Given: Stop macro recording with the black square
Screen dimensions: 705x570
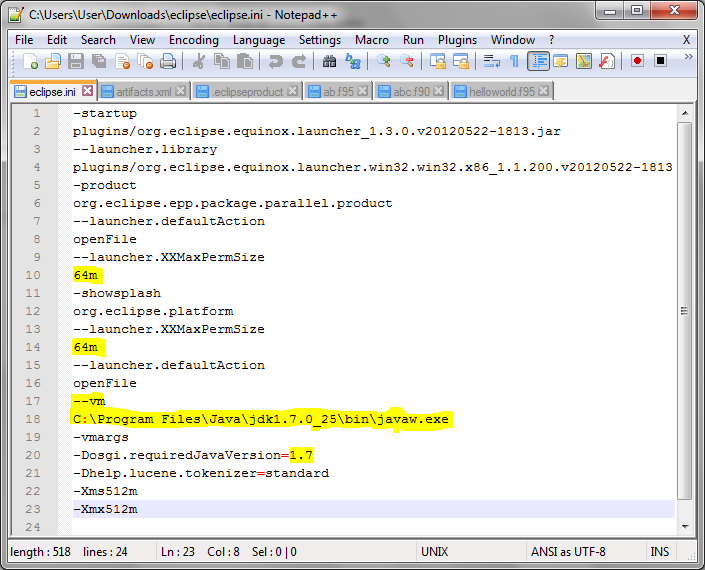Looking at the screenshot, I should 660,61.
